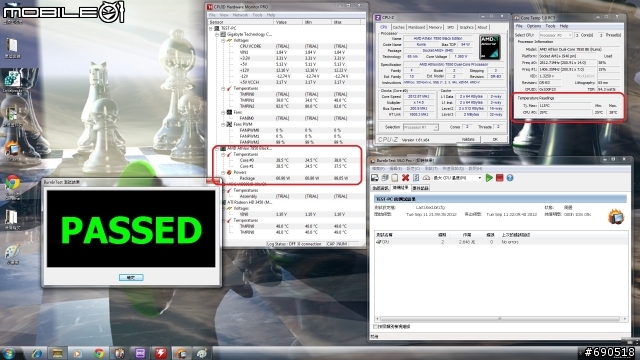
Task: Click the gauge dial icon in BurnInTest toolbar
Action: tap(426, 178)
